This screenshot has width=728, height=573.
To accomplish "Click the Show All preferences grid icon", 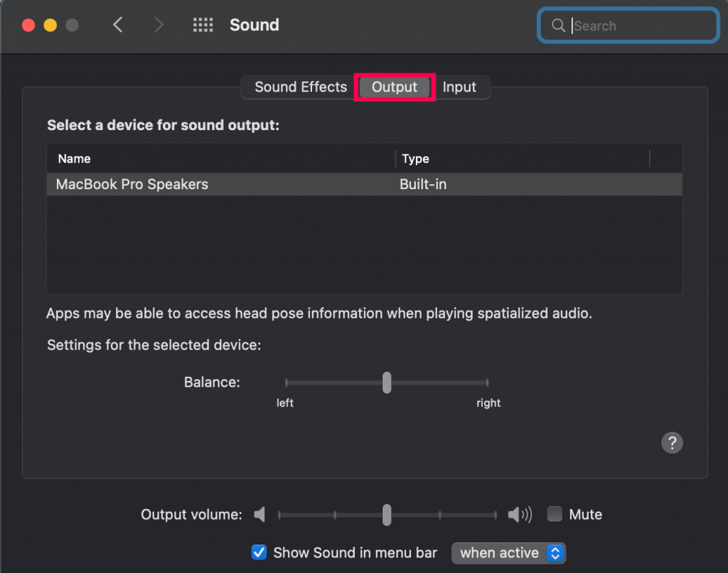I will pos(203,25).
